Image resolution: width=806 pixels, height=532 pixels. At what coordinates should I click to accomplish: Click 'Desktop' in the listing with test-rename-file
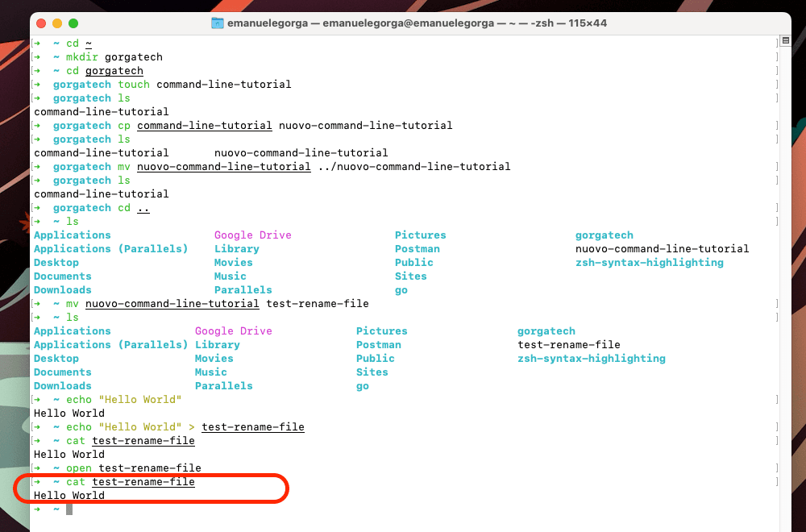(56, 358)
